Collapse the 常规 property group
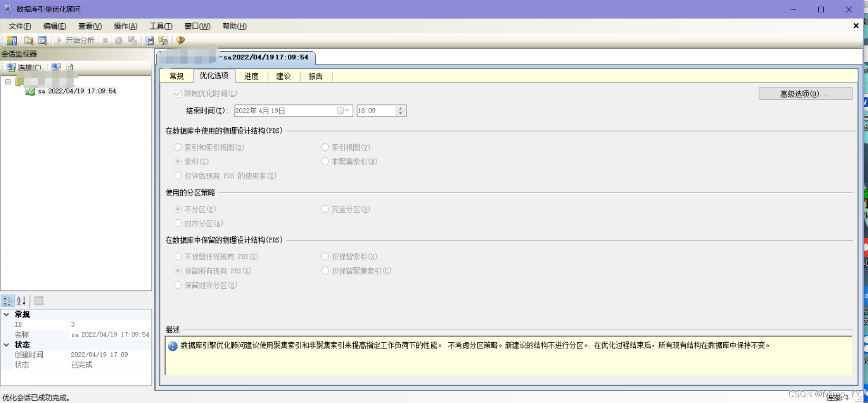The image size is (868, 403). tap(6, 314)
